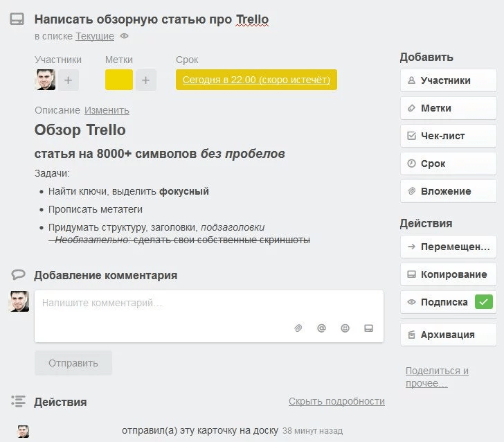
Task: Click Скрыть подробности link
Action: click(x=336, y=401)
